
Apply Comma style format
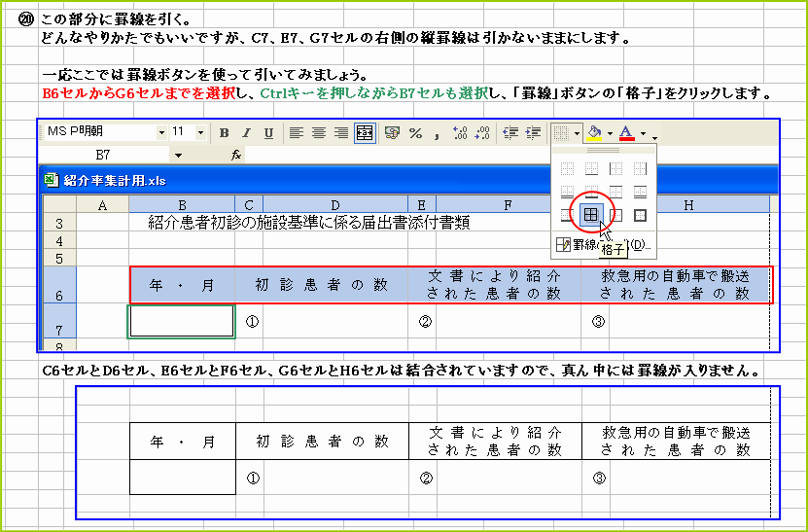437,134
